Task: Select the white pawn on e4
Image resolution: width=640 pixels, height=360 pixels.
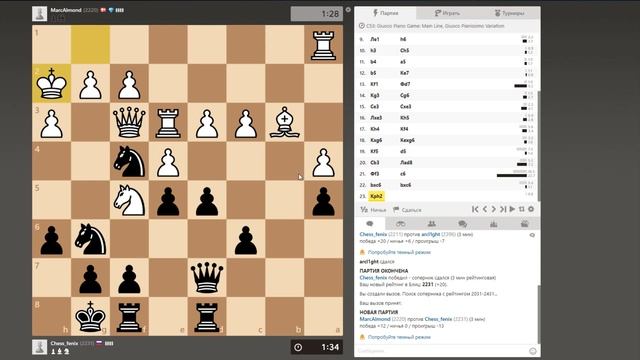Action: click(168, 161)
